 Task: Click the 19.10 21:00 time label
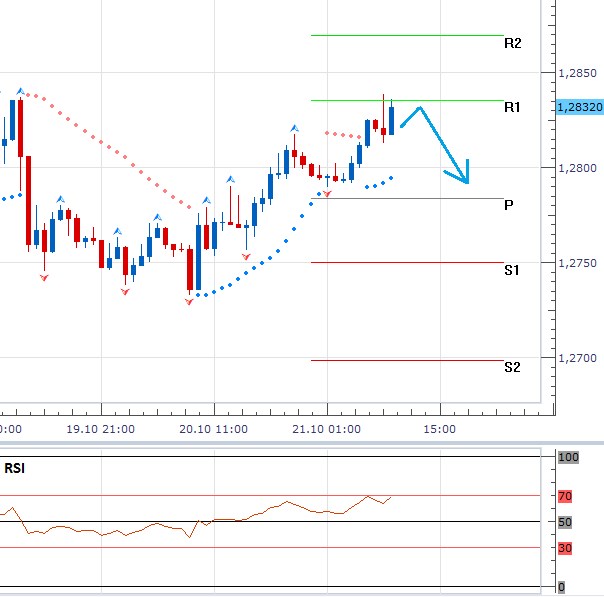click(x=101, y=429)
